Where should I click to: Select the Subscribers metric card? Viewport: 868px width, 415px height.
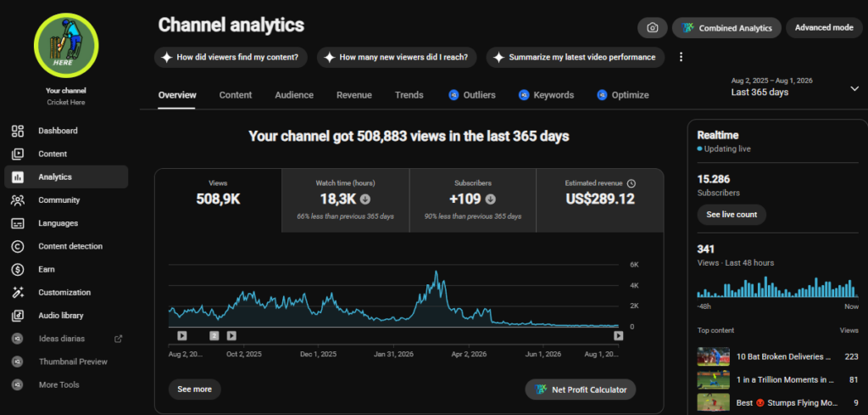tap(473, 200)
